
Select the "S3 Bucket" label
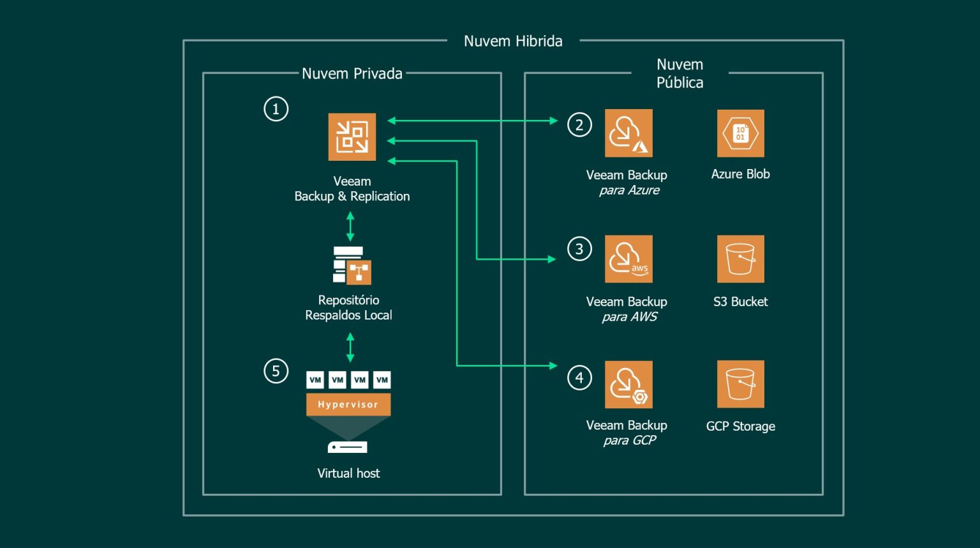[741, 302]
